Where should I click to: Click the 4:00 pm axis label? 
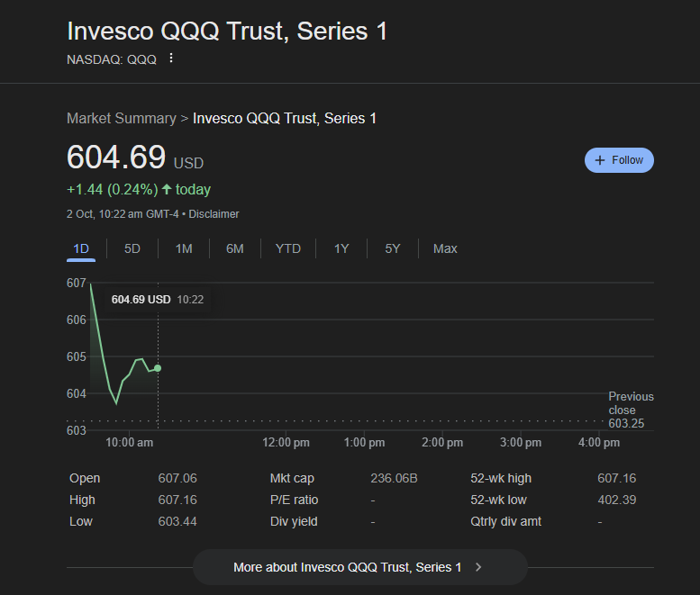[599, 443]
